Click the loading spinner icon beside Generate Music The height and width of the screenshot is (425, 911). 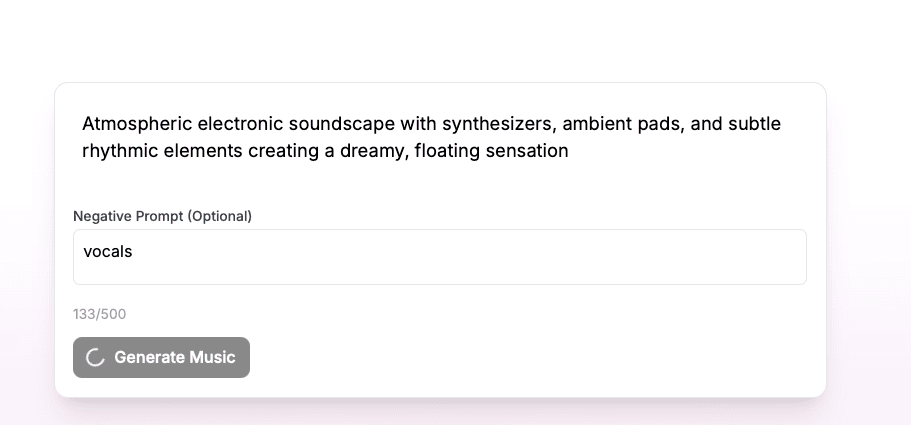click(x=96, y=358)
